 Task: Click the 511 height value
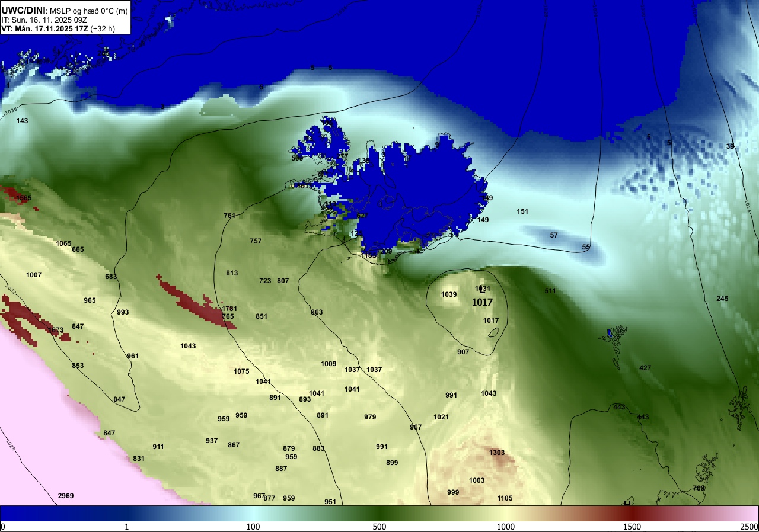point(550,291)
